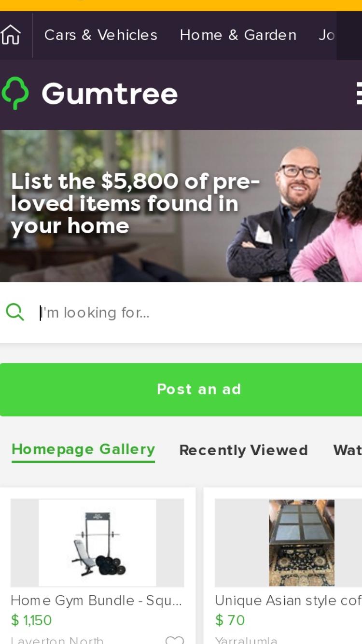
Task: Click the Home Gym Bundle listing title
Action: click(96, 601)
